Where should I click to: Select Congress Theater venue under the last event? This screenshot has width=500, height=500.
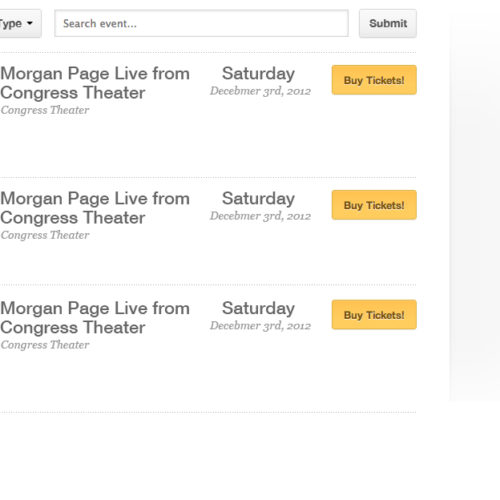point(45,345)
